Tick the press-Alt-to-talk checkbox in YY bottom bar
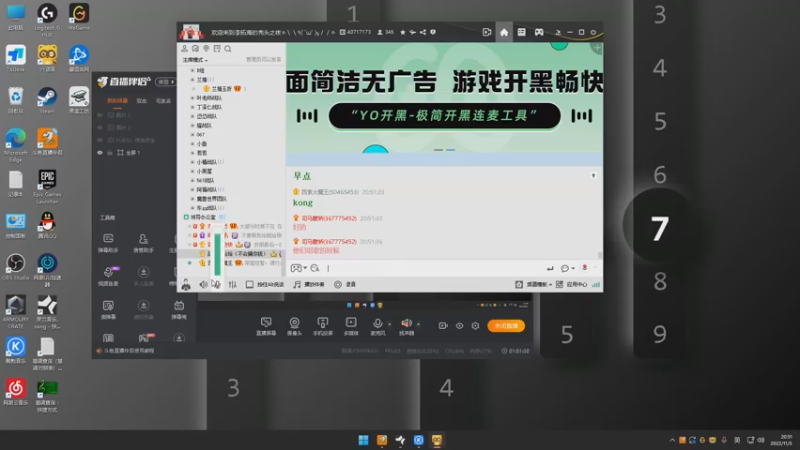This screenshot has width=800, height=450. (x=249, y=284)
